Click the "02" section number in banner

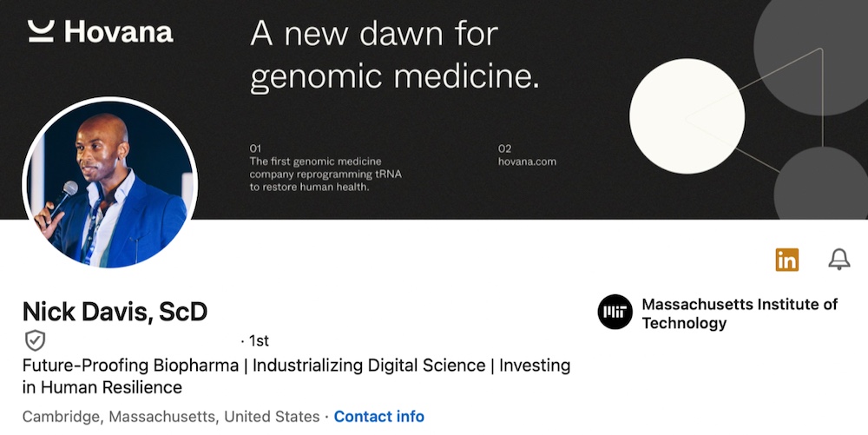pyautogui.click(x=505, y=148)
